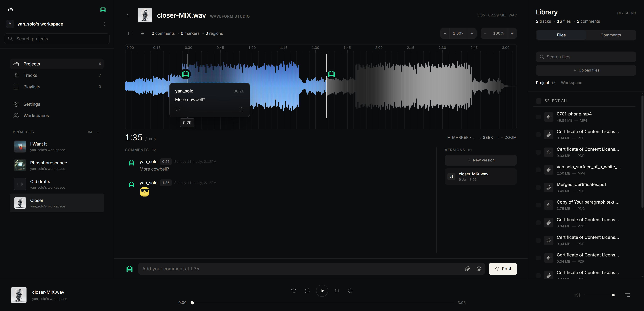644x311 pixels.
Task: Decrease playback speed with the minus button
Action: [x=445, y=34]
